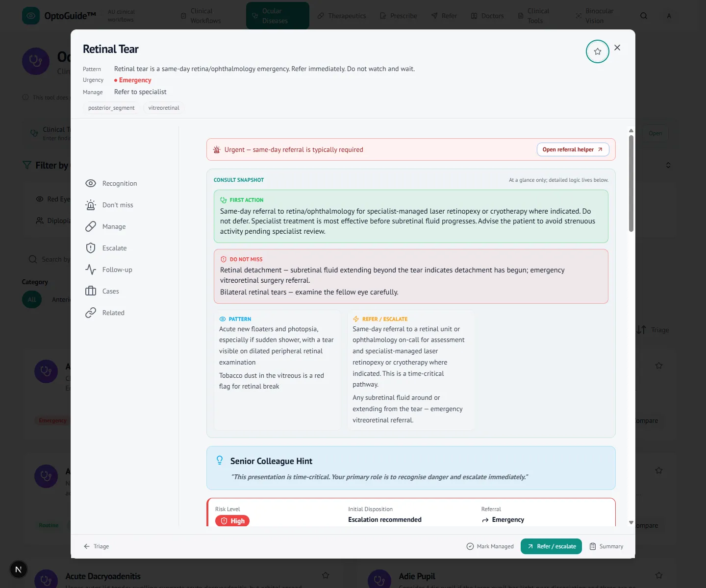Expand the sort chevron beside Filter by
The width and height of the screenshot is (706, 588).
point(668,165)
